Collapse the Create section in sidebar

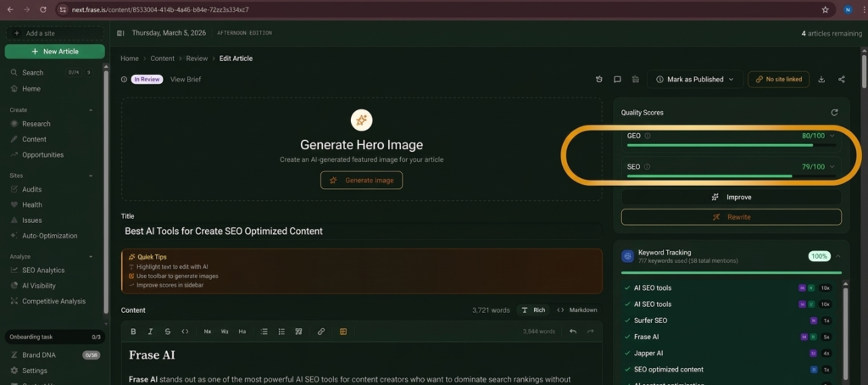91,110
